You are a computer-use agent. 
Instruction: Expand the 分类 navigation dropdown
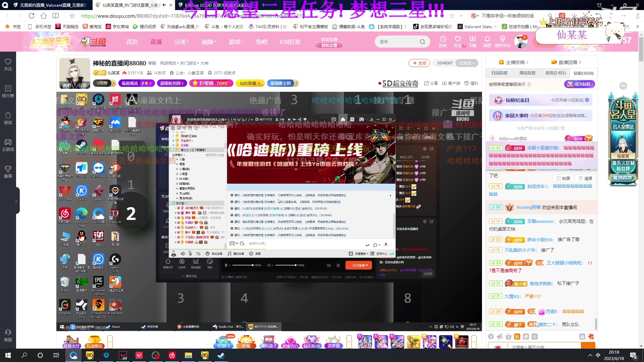tap(181, 42)
